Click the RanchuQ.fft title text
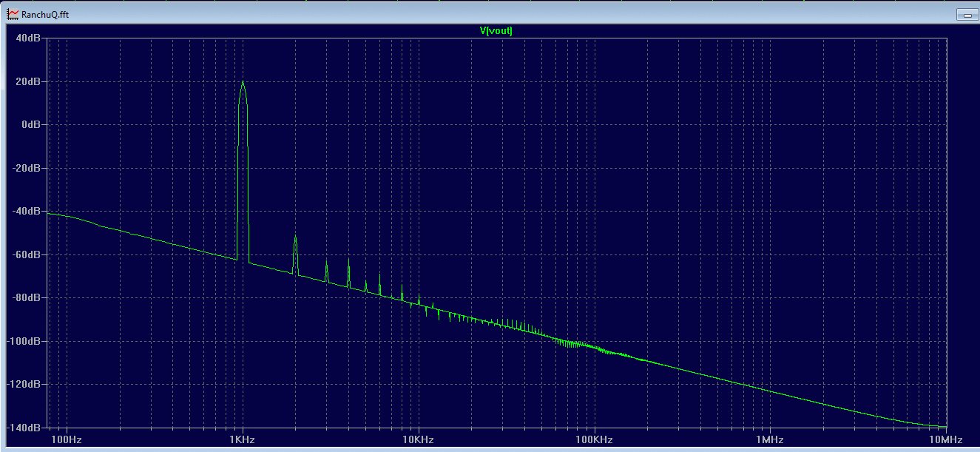 click(44, 15)
